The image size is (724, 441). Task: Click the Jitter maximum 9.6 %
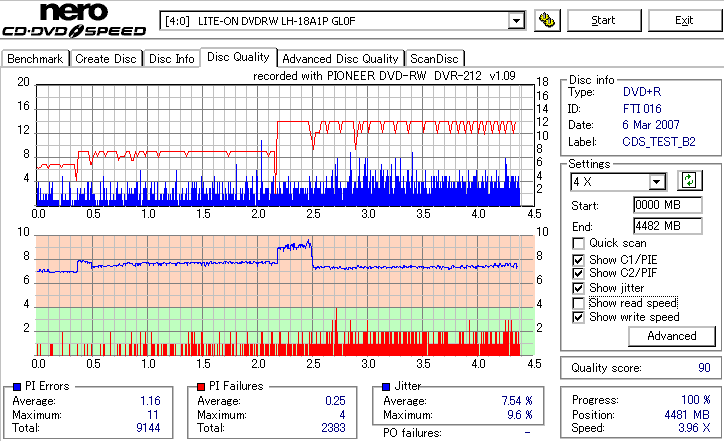pyautogui.click(x=520, y=415)
